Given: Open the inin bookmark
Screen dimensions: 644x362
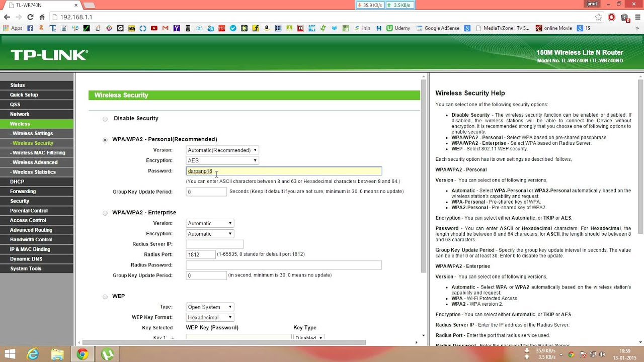Looking at the screenshot, I should [362, 28].
